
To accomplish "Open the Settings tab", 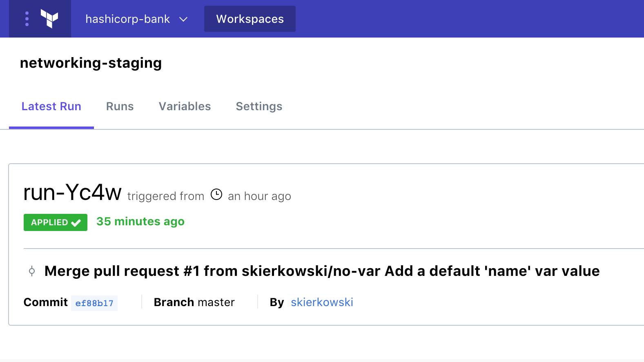I will pyautogui.click(x=259, y=107).
